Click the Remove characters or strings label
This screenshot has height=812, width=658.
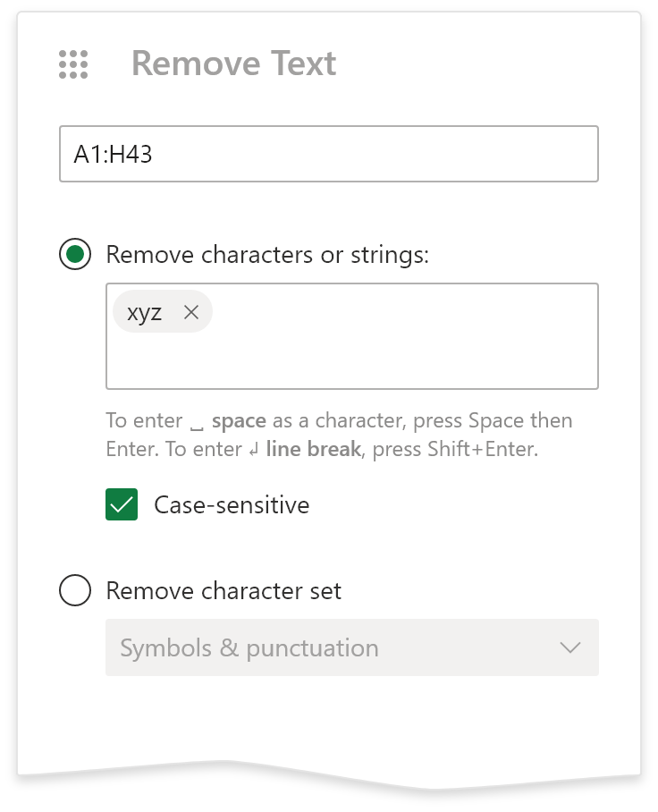coord(267,255)
